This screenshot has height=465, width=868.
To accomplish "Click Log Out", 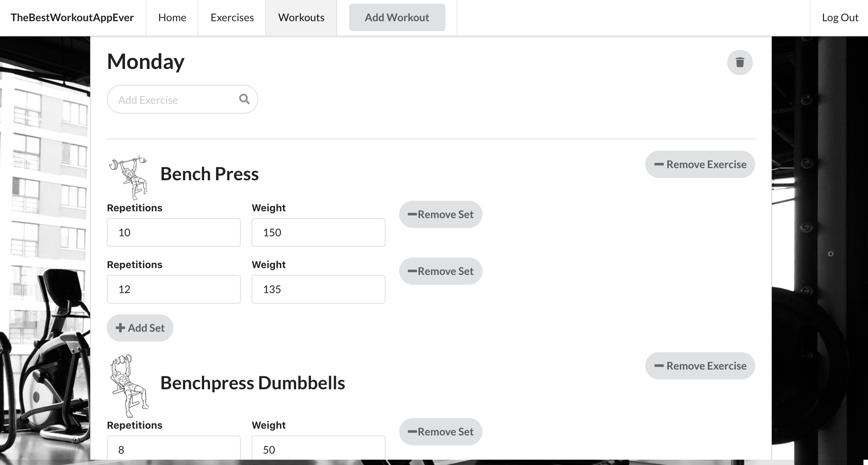I will (x=840, y=17).
